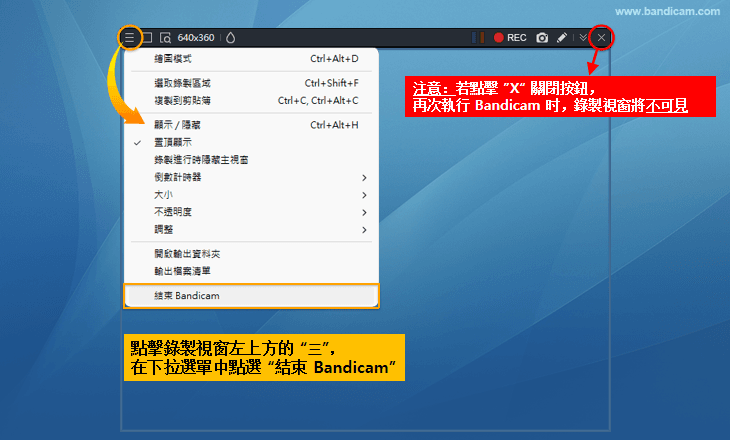
Task: Open 輸出檔案清單 from the menu
Action: (x=251, y=271)
